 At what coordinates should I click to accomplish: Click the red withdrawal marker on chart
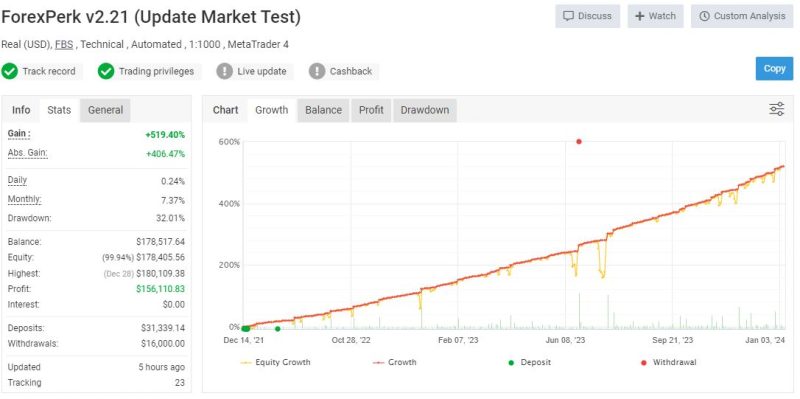(579, 141)
